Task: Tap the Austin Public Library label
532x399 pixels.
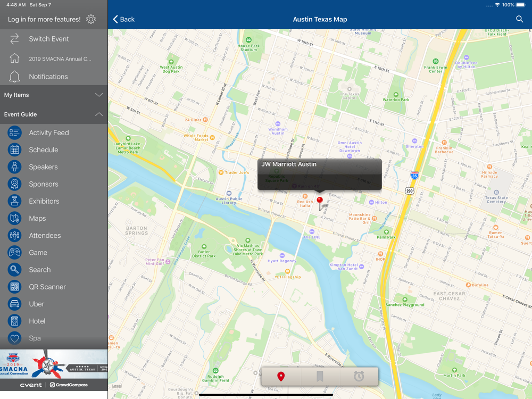Action: tap(229, 201)
